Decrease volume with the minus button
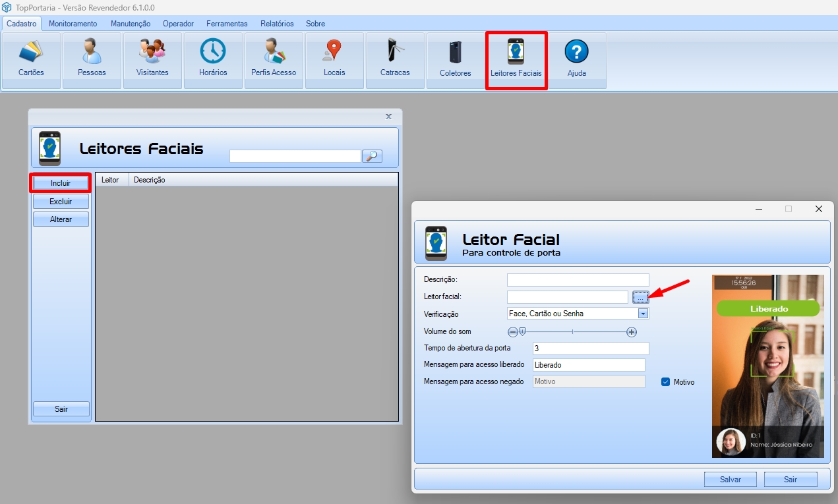The image size is (838, 504). click(512, 332)
